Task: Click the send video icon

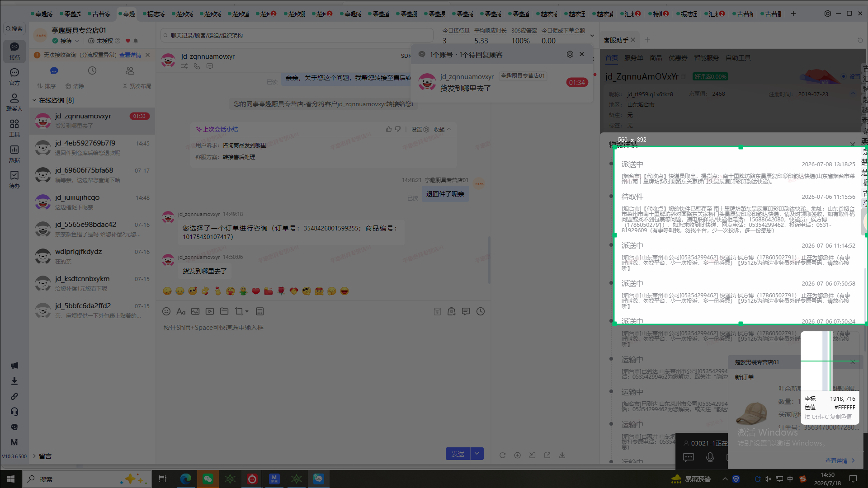Action: (x=210, y=311)
